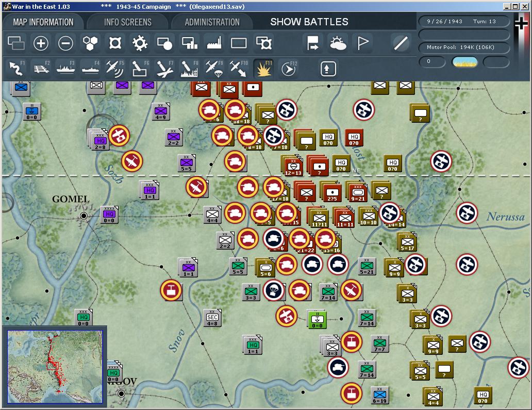Open preferences with the gear icon
This screenshot has width=532, height=410.
(x=140, y=43)
